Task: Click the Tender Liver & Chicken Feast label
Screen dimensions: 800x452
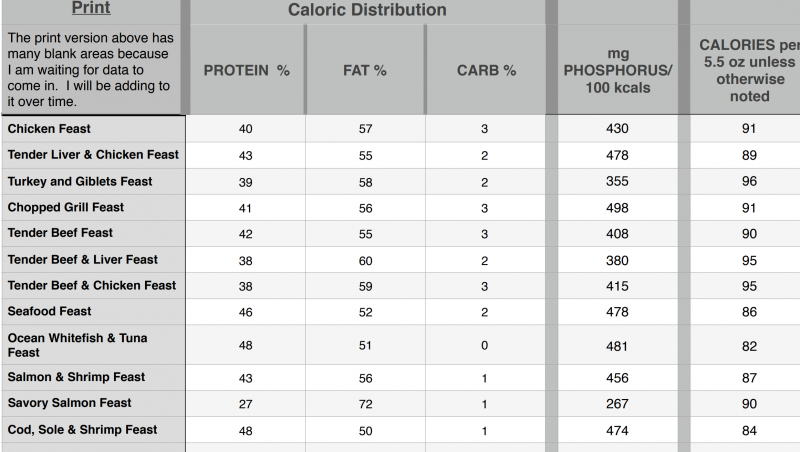Action: (93, 155)
